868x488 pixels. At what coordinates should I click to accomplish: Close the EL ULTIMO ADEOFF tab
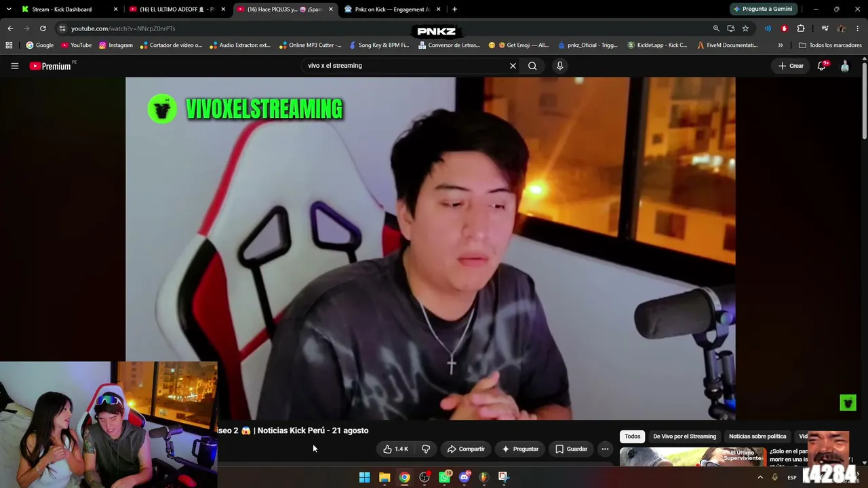(223, 9)
